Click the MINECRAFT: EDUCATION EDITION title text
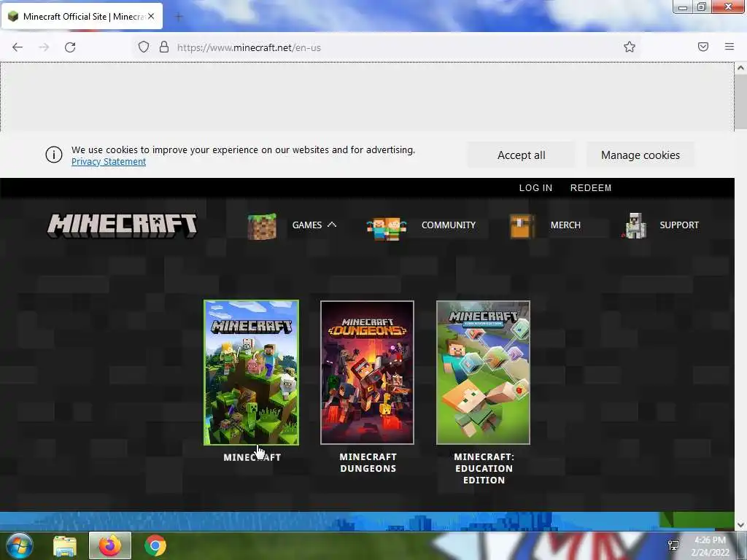The width and height of the screenshot is (747, 560). point(484,468)
